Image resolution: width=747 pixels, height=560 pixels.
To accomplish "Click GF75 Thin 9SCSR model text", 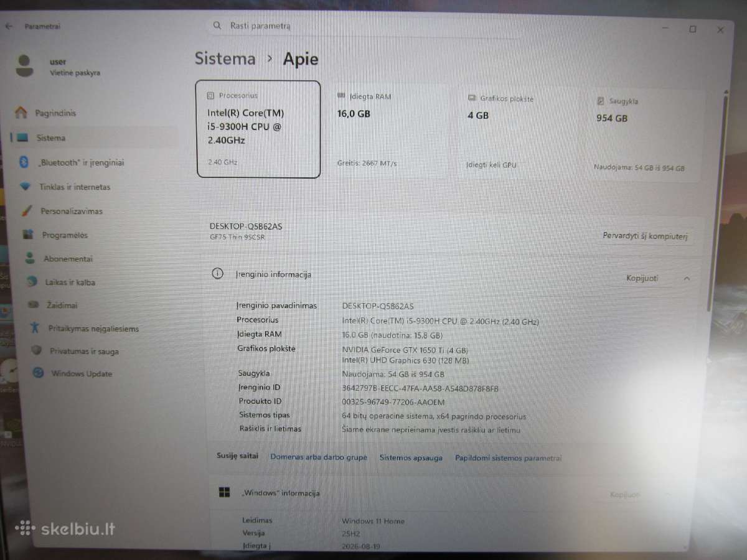I will [x=237, y=237].
